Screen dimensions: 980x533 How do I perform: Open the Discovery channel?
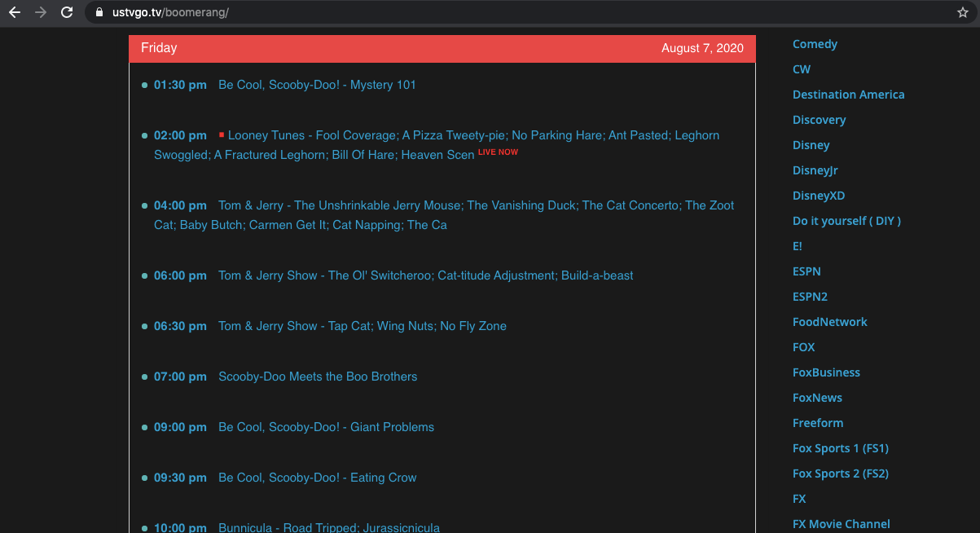click(x=819, y=120)
